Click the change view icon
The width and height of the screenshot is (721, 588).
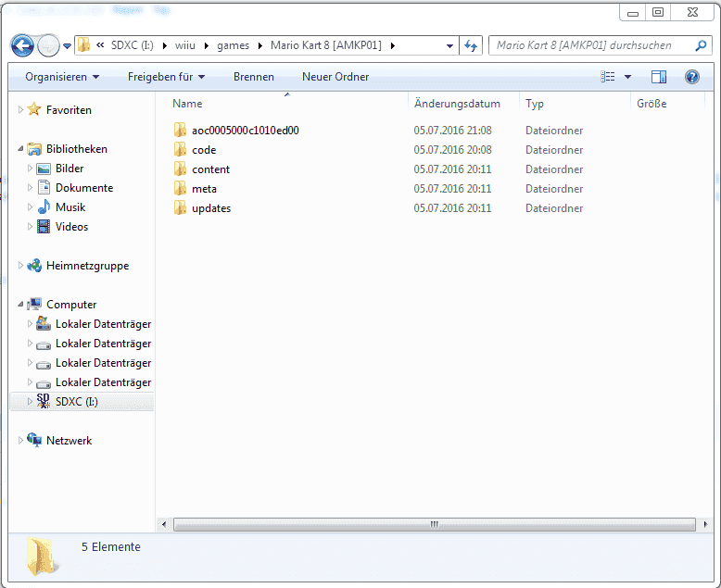pyautogui.click(x=608, y=77)
